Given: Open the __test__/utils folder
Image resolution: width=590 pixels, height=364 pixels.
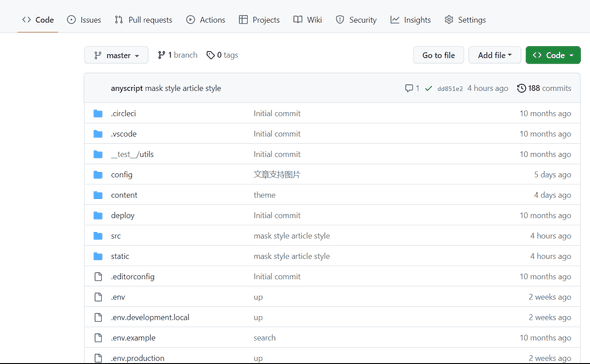Looking at the screenshot, I should [x=132, y=154].
